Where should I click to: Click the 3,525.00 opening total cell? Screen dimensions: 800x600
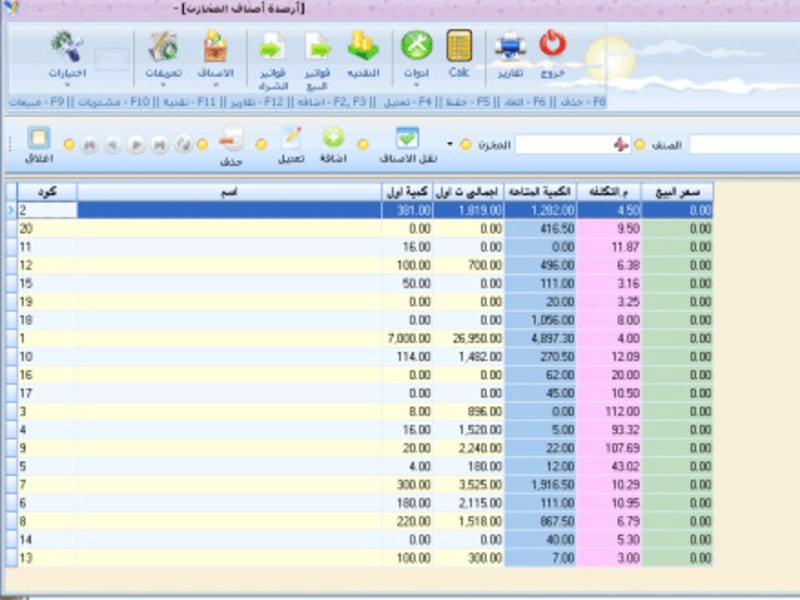coord(468,485)
